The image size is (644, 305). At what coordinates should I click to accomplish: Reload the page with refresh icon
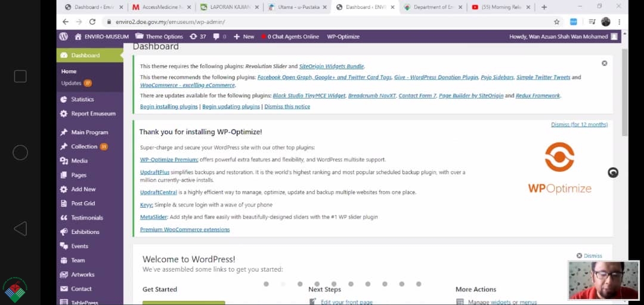pos(92,21)
